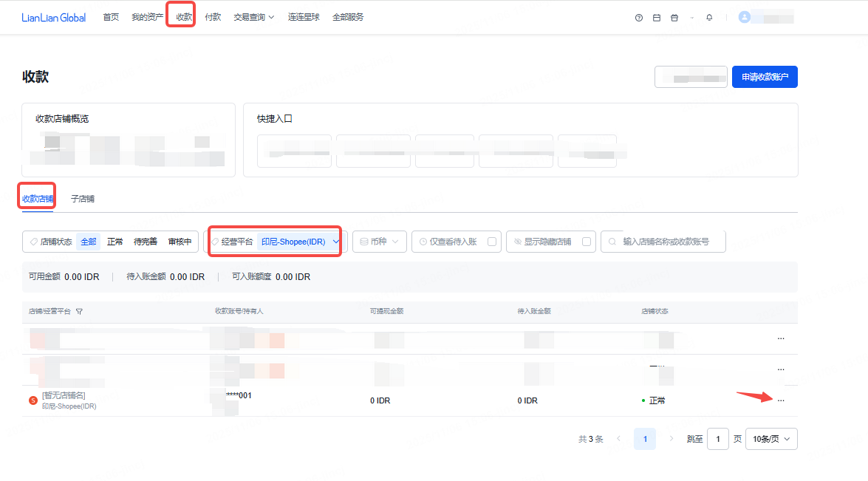868x481 pixels.
Task: Click the 待入账金额 column header
Action: tap(534, 312)
